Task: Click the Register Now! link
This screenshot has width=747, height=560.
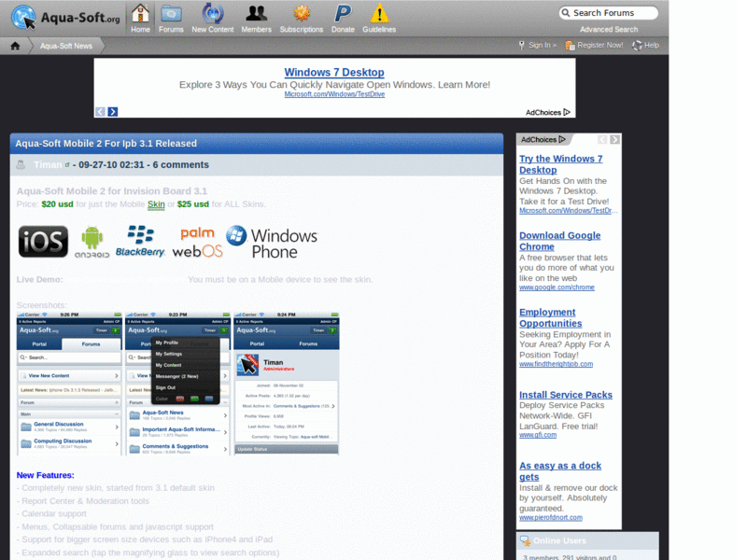Action: pos(600,45)
